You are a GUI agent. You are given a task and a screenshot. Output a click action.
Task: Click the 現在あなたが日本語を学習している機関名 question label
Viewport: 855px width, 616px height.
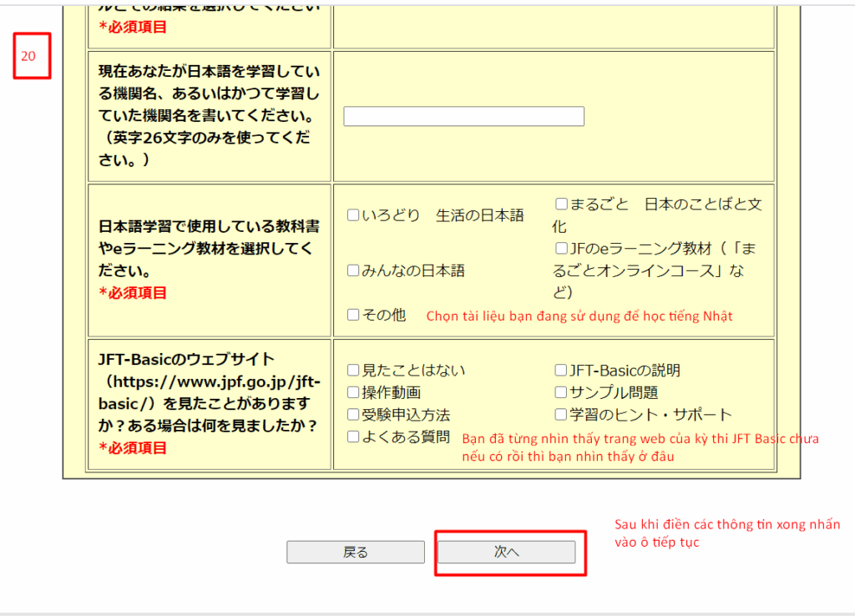point(209,115)
